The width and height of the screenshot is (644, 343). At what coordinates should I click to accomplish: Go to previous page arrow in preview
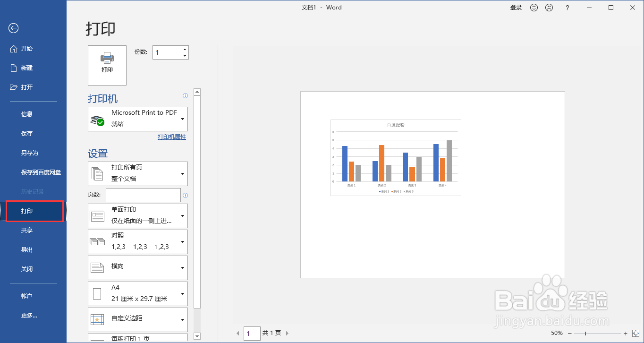[x=238, y=334]
